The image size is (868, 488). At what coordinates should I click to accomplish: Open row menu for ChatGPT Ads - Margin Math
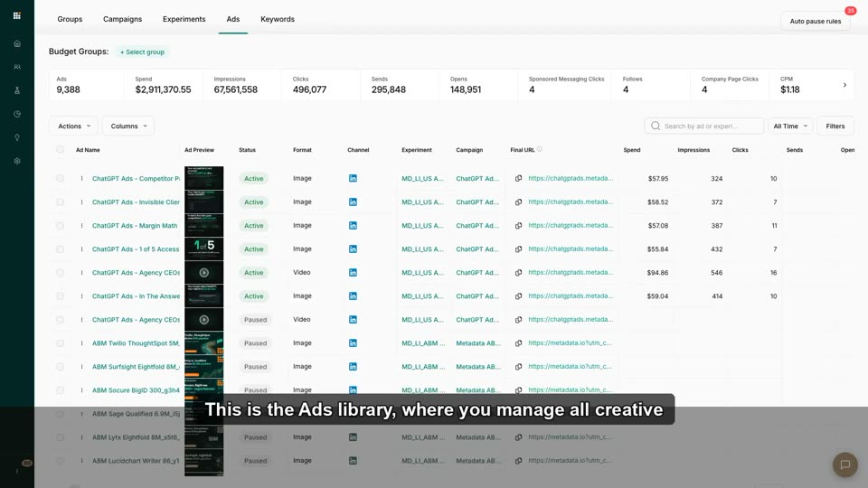point(82,226)
